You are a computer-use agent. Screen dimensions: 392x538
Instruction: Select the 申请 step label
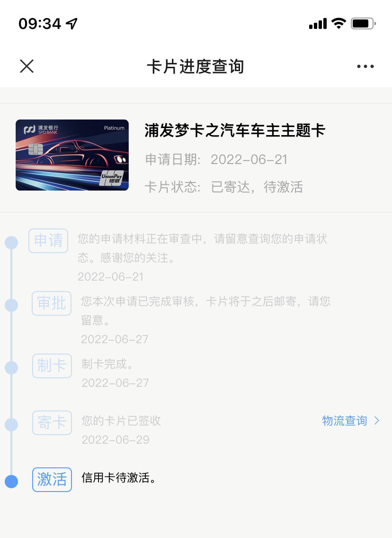[x=48, y=240]
